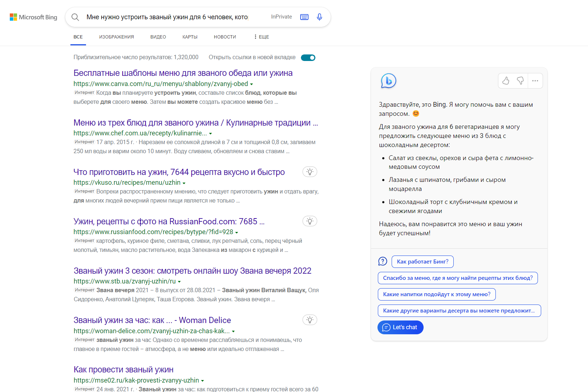
Task: Open the question mark help icon in chat panel
Action: click(x=383, y=261)
